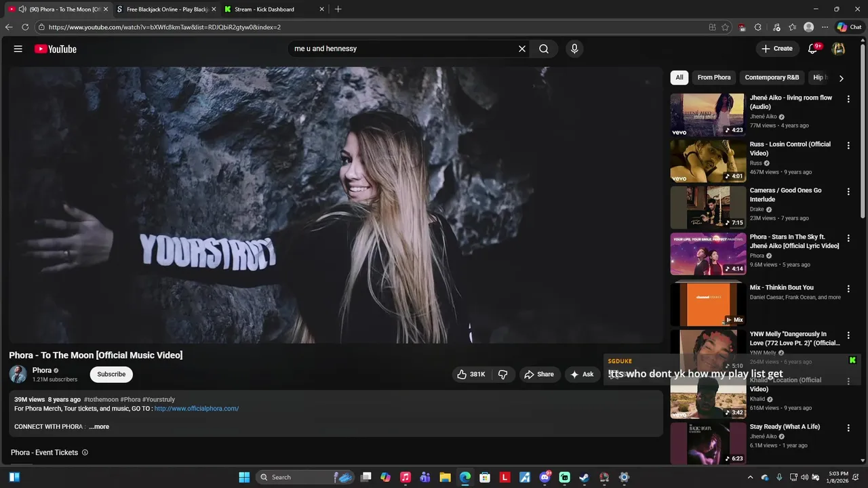This screenshot has height=488, width=868.
Task: Start voice search with microphone icon
Action: (574, 49)
